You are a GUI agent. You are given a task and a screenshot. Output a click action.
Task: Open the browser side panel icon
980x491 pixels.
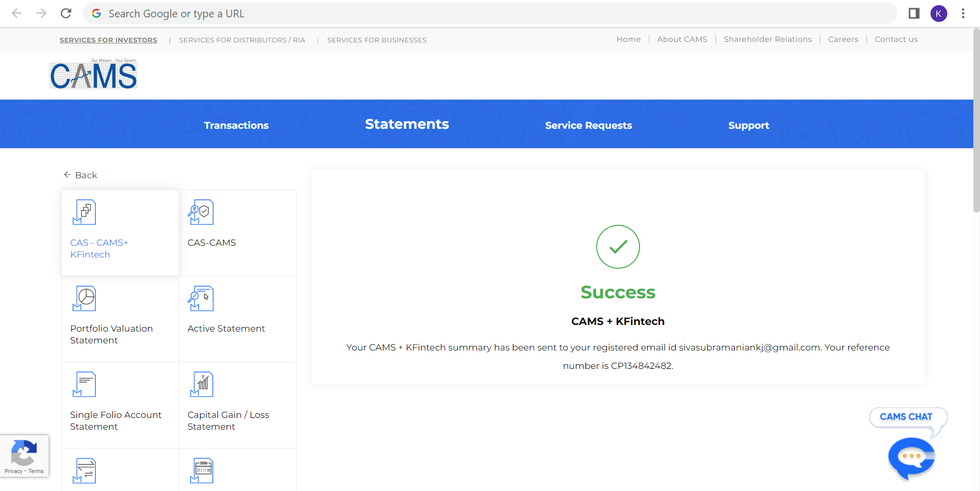914,13
